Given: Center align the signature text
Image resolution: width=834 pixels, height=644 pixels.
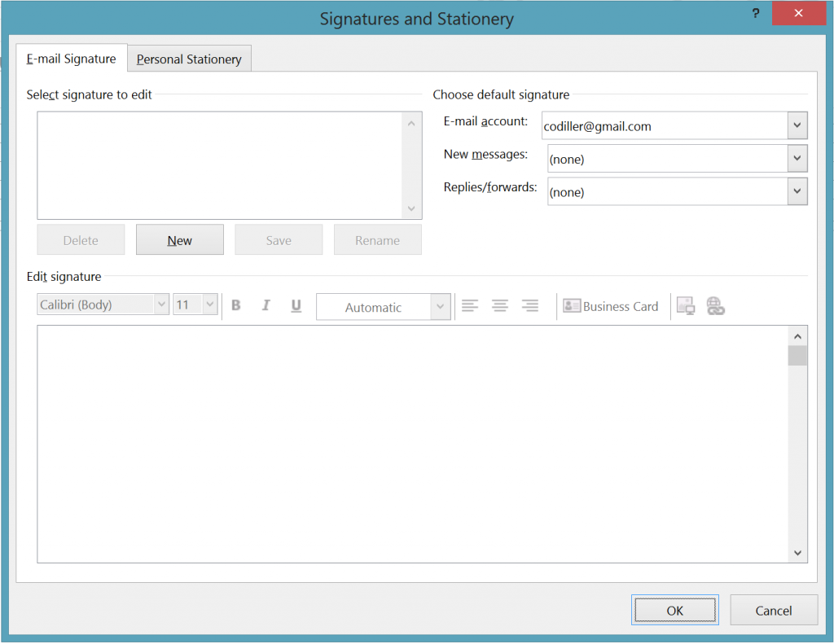Looking at the screenshot, I should (x=500, y=305).
